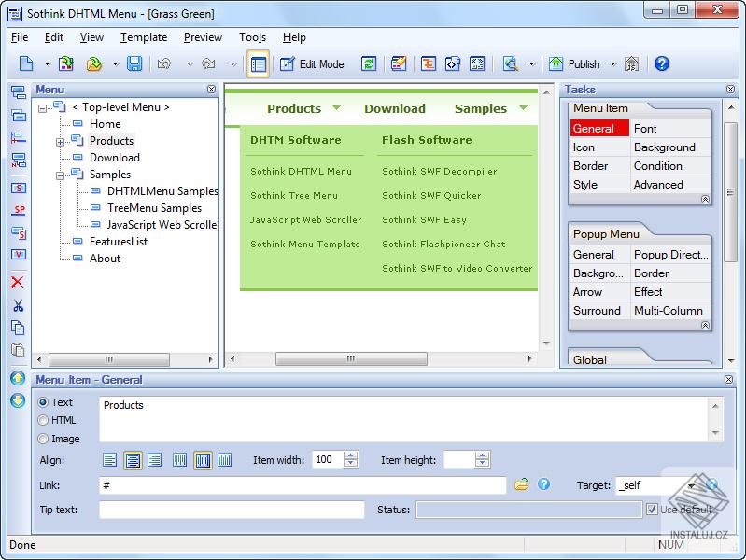The image size is (746, 560).
Task: Click the New document toolbar icon
Action: 26,64
